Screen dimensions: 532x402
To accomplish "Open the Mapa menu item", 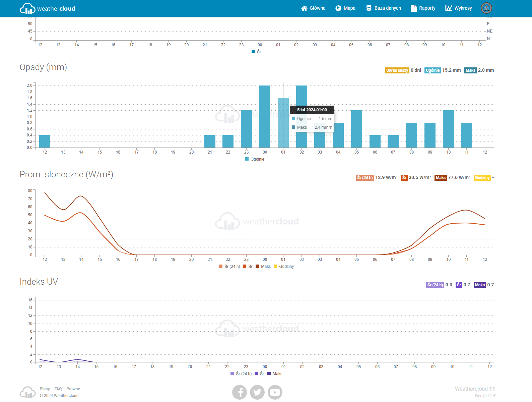I will click(x=345, y=8).
